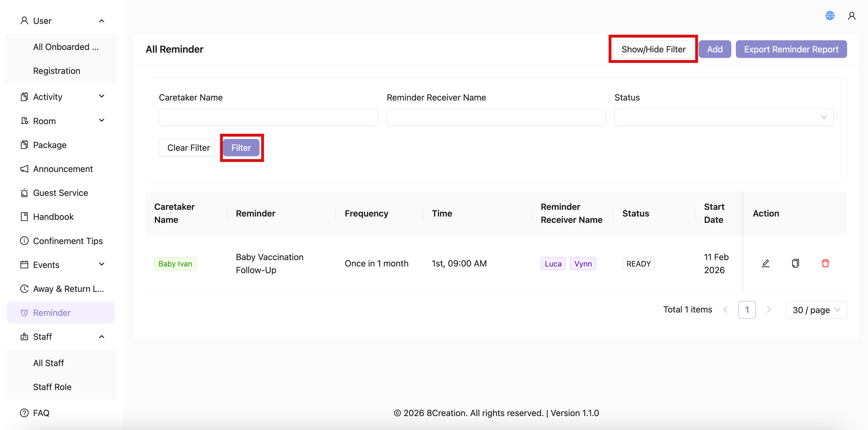Click the Caretaker Name input field
868x430 pixels.
pos(268,117)
